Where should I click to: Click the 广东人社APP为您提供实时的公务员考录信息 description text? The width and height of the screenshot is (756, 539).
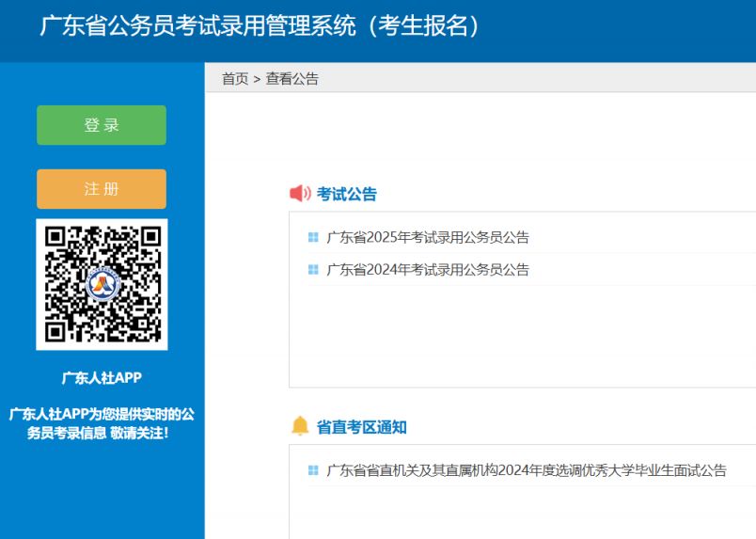coord(102,423)
